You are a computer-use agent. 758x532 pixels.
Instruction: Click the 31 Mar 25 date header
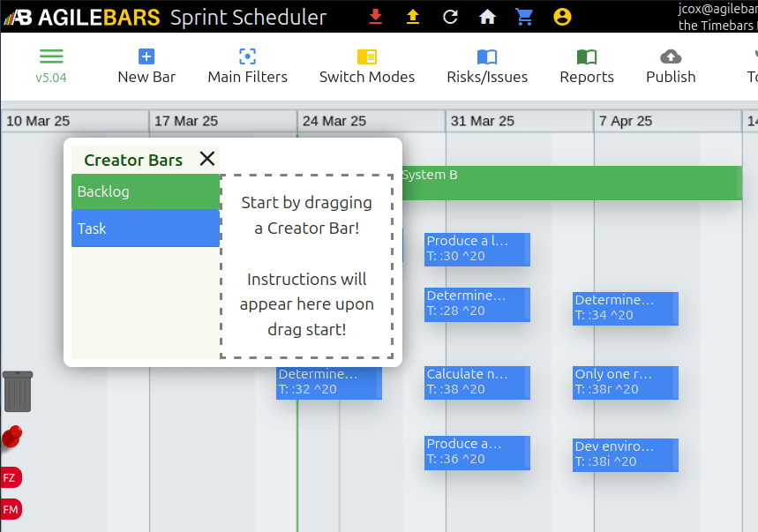pos(483,121)
